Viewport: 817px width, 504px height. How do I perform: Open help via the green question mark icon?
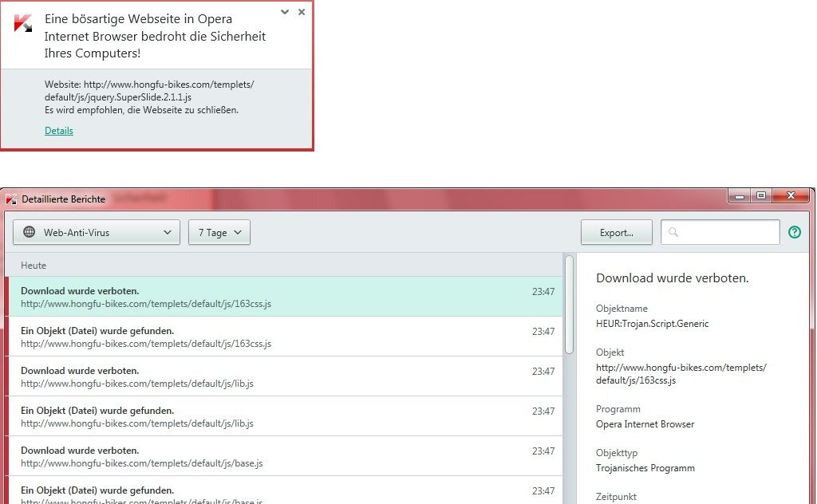(794, 233)
